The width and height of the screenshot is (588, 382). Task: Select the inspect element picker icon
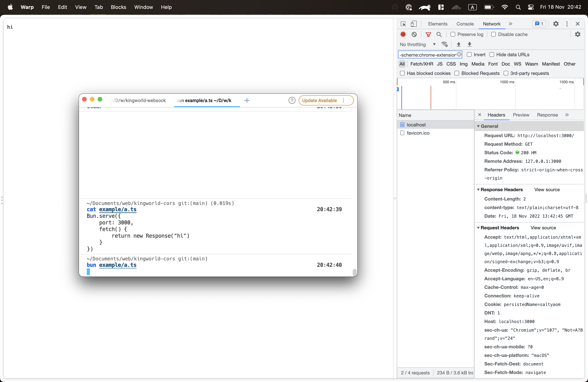coord(403,24)
